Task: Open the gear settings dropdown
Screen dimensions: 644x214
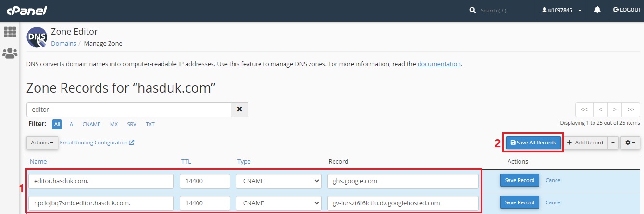Action: [630, 143]
